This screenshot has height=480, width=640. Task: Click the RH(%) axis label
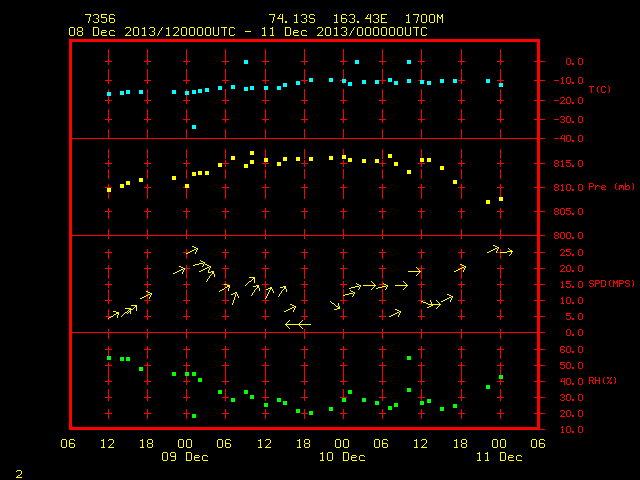602,381
